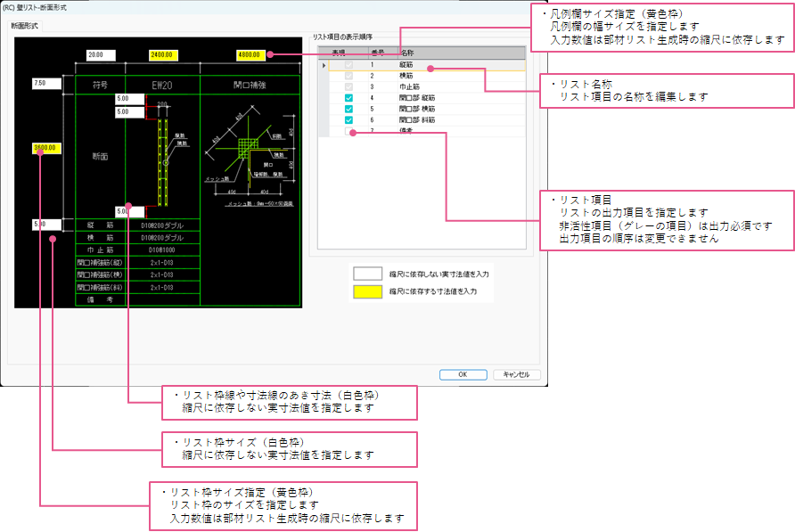Uncheck the 開口部 斜筋 checkbox
The width and height of the screenshot is (795, 532).
pyautogui.click(x=348, y=120)
